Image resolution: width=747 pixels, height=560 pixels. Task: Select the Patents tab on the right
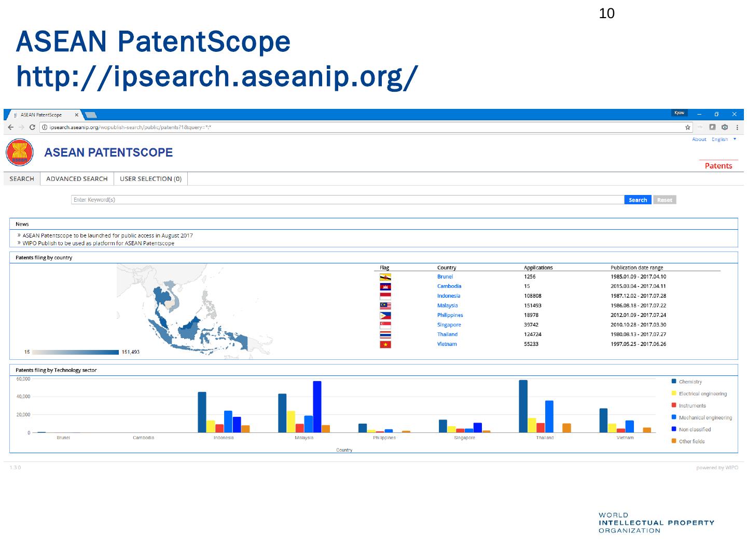point(718,165)
